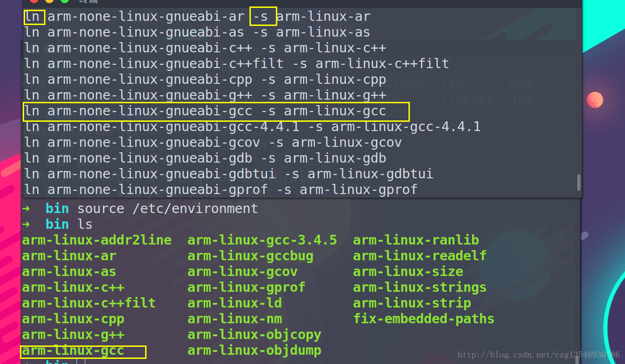Click the 'source /etc/environment' command text
Image resolution: width=625 pixels, height=364 pixels.
[167, 208]
